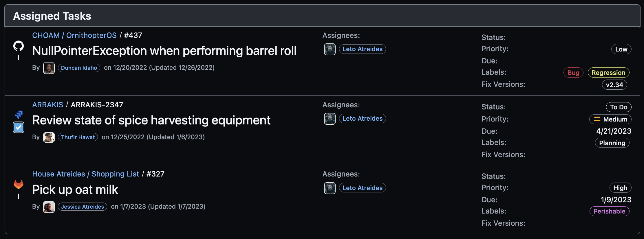Open the CHOAM / OrnithopterOS repository link
Screen dimensions: 644x239
coord(74,35)
